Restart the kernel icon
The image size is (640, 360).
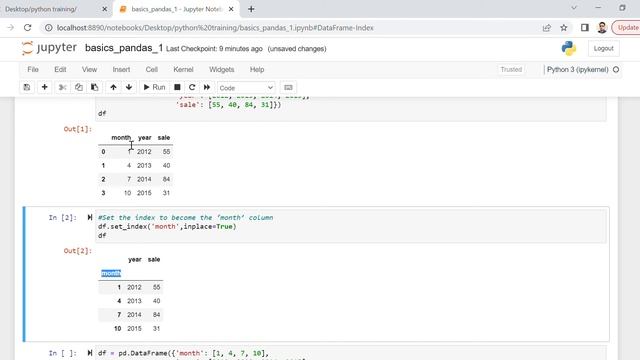pyautogui.click(x=192, y=87)
